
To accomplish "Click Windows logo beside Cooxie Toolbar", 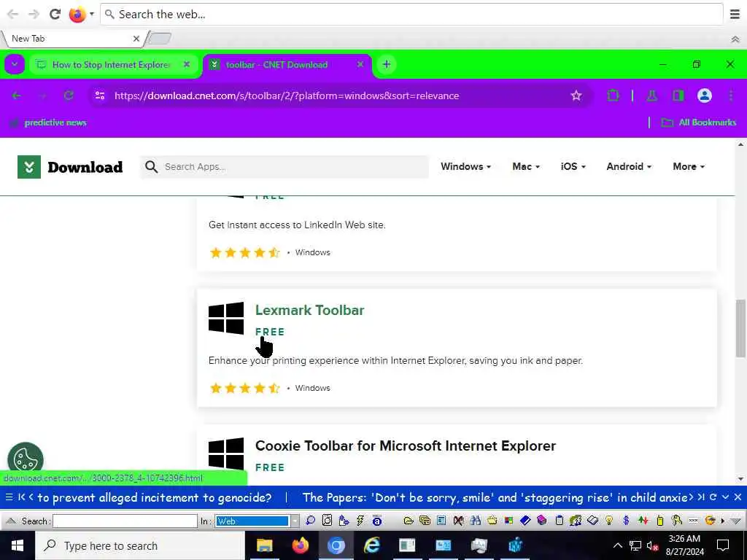I will pyautogui.click(x=226, y=454).
